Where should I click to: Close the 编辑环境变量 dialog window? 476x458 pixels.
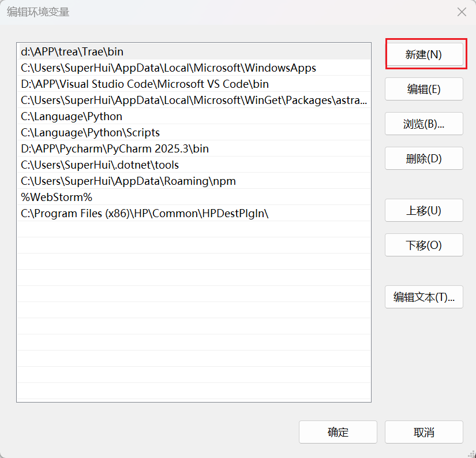(462, 12)
